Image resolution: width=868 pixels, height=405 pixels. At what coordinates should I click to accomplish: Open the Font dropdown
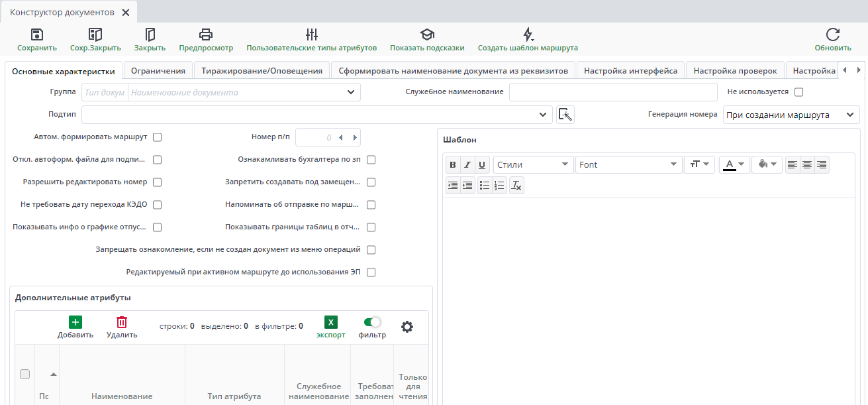click(x=629, y=164)
